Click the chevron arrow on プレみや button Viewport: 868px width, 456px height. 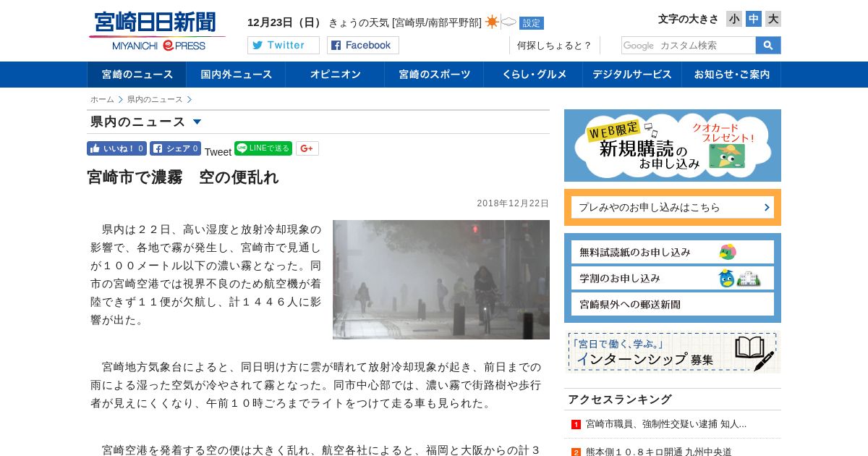pyautogui.click(x=767, y=207)
